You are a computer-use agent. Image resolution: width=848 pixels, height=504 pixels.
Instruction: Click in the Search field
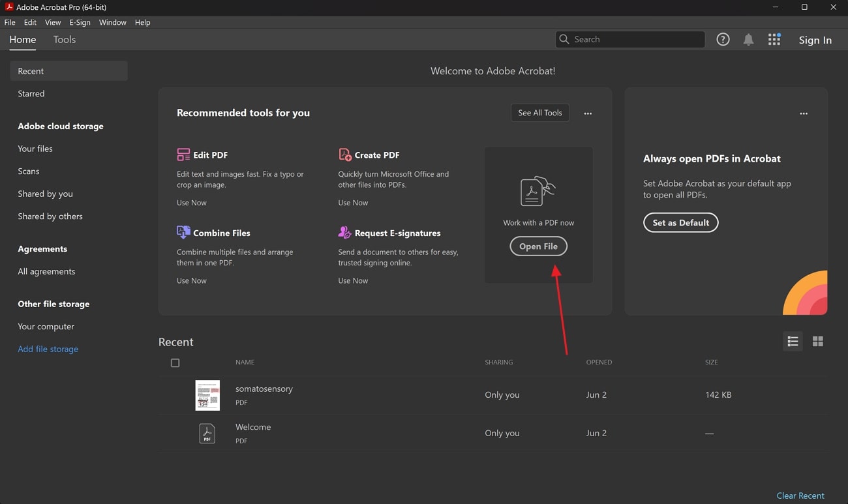coord(630,39)
